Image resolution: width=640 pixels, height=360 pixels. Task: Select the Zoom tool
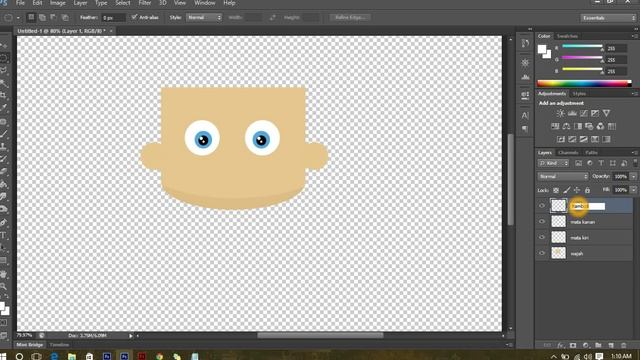point(4,287)
